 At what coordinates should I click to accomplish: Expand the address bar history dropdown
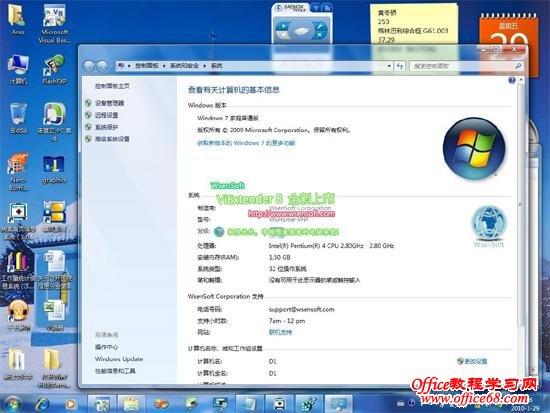[389, 66]
